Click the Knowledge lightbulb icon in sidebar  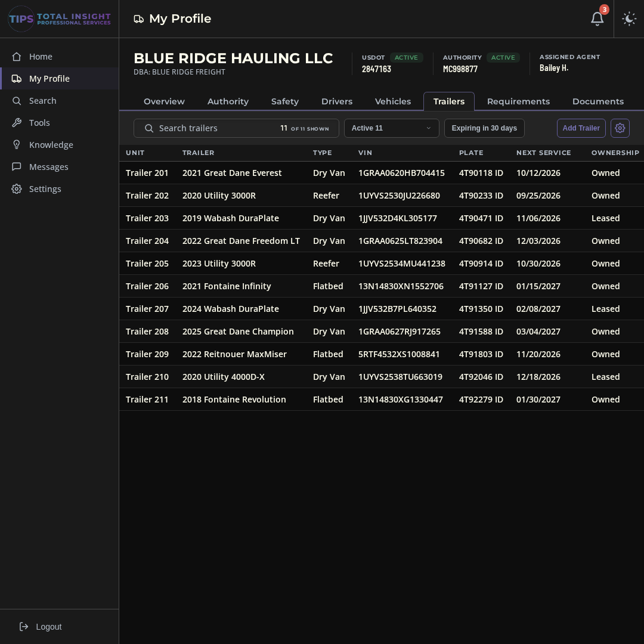[x=17, y=145]
